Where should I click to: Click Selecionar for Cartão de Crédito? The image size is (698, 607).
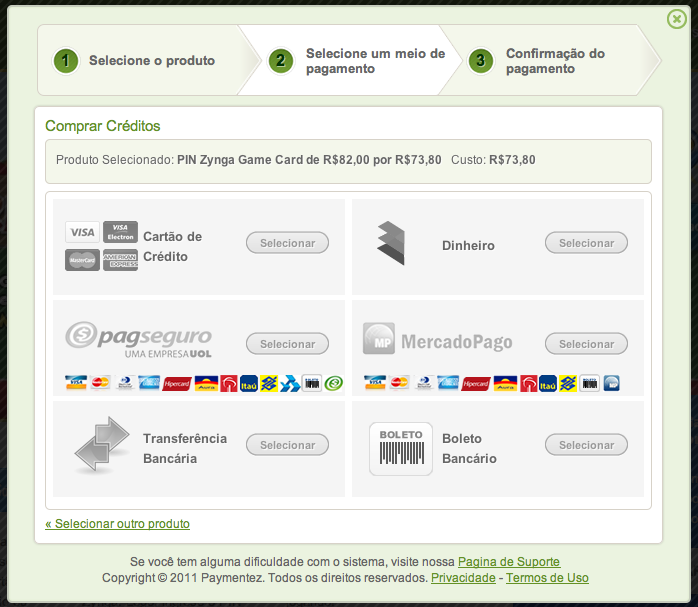click(x=288, y=243)
